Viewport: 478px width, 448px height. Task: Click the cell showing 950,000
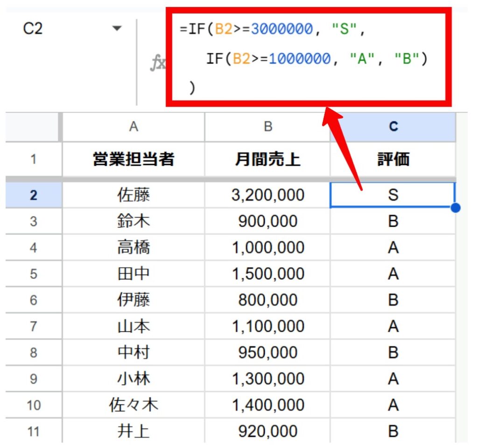point(267,352)
